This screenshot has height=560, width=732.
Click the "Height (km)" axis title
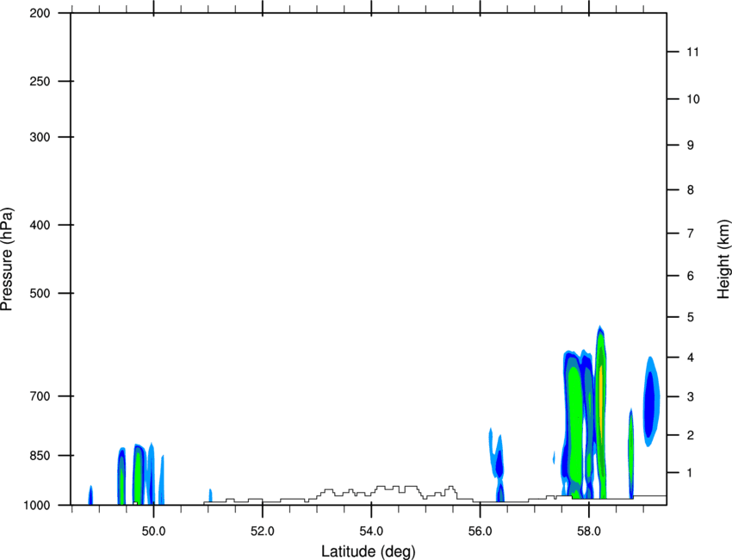723,258
